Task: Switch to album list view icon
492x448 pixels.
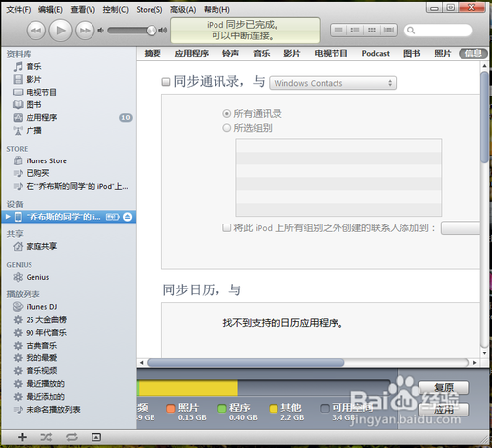Action: click(x=355, y=31)
